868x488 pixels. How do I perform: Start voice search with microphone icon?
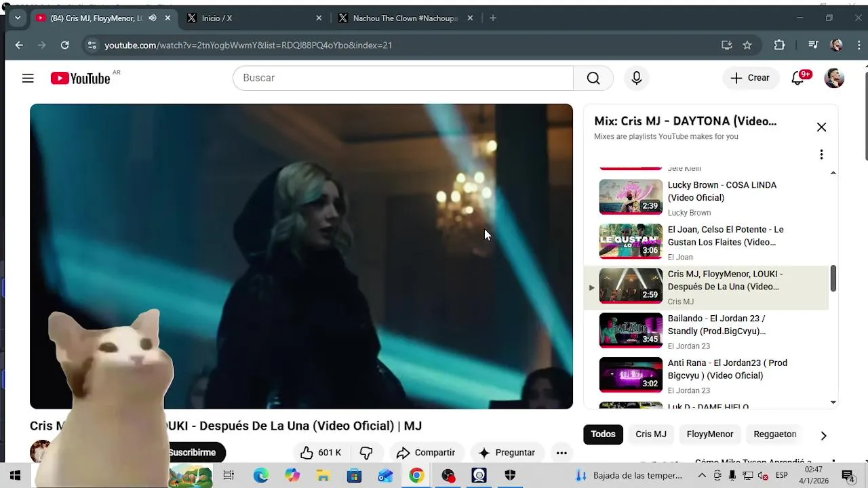tap(636, 78)
